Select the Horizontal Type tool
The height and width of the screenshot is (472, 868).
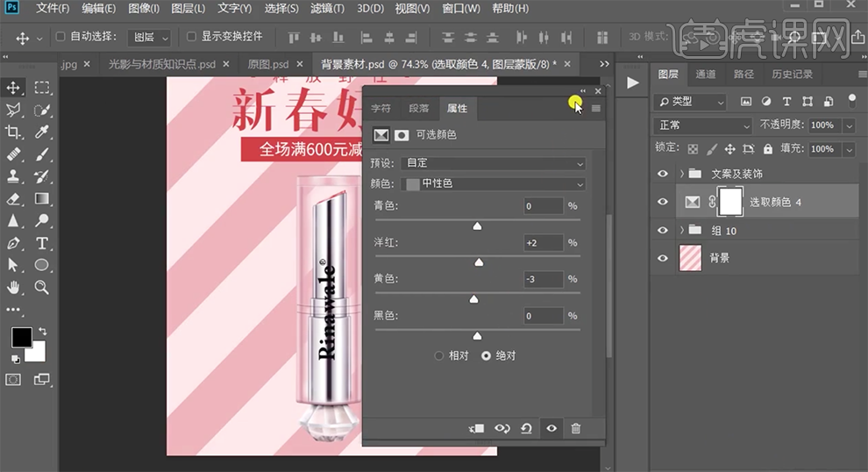pyautogui.click(x=41, y=243)
